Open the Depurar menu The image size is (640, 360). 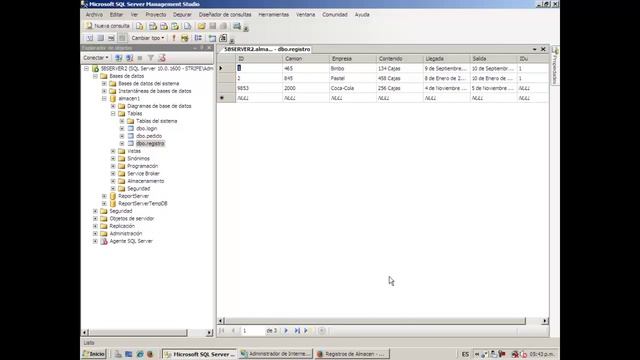tap(182, 14)
